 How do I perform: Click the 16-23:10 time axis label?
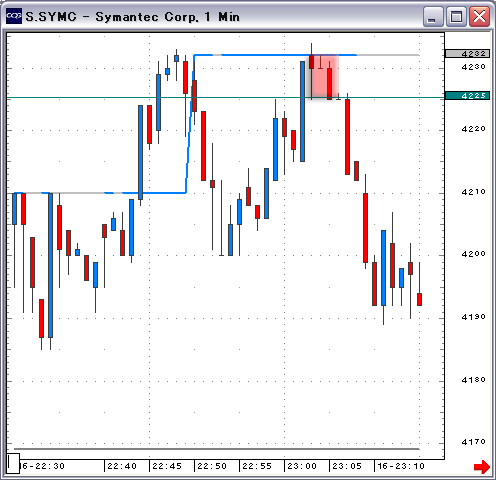(401, 466)
